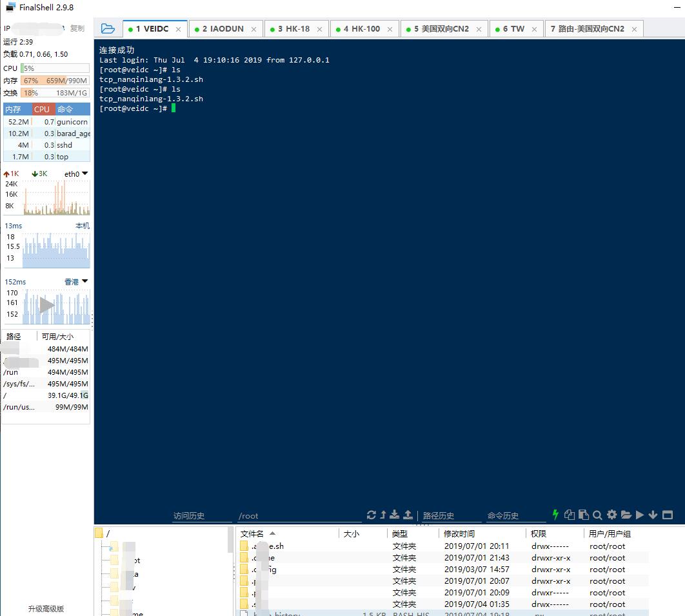Refresh the file listing
The image size is (685, 616).
tap(372, 515)
